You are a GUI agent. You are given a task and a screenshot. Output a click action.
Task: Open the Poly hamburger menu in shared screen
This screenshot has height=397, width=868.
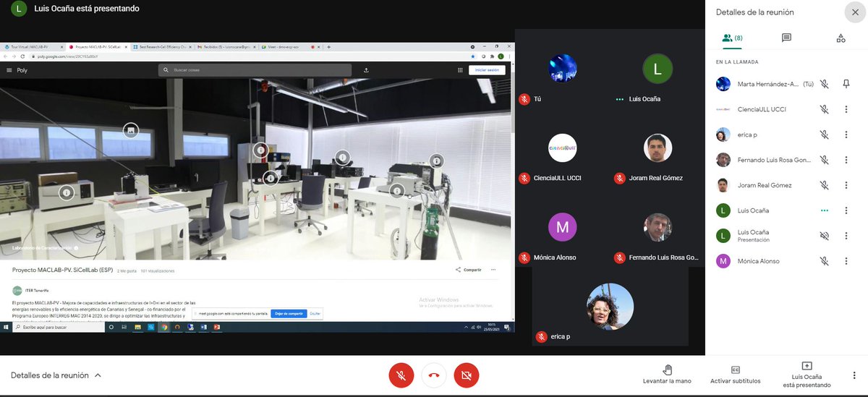click(x=9, y=70)
